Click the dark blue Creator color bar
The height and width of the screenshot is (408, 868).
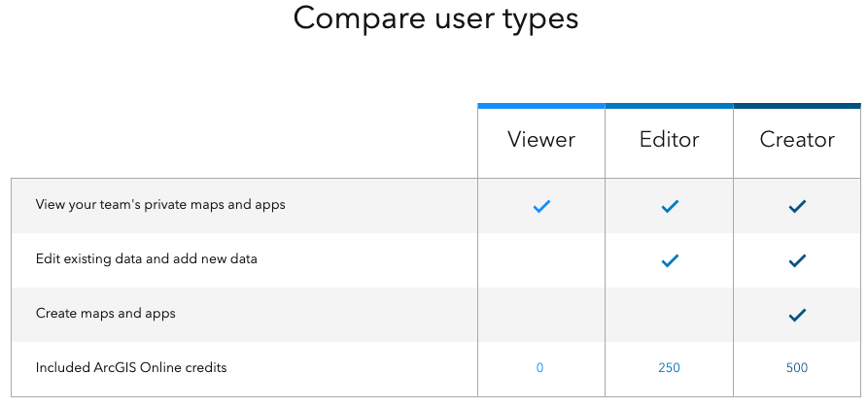797,105
